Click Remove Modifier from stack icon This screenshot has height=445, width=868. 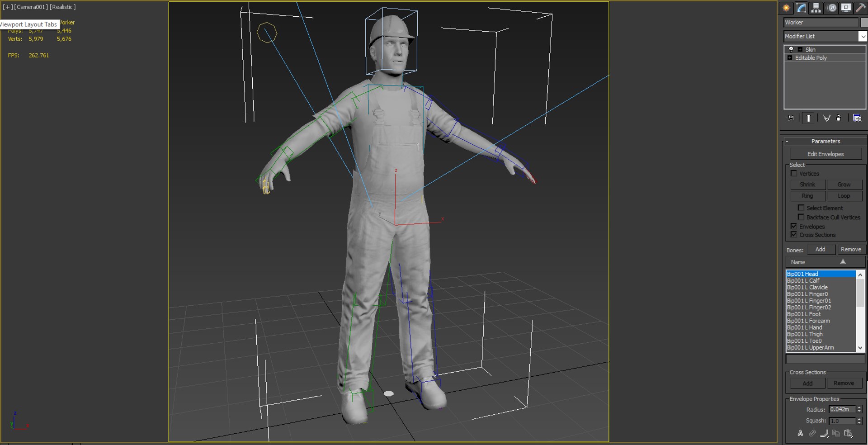839,118
